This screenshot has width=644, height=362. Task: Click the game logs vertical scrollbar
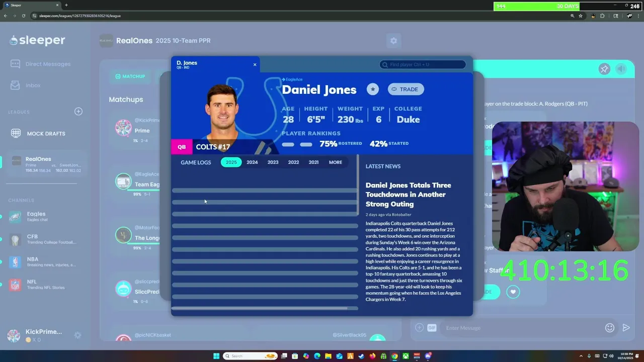click(358, 185)
